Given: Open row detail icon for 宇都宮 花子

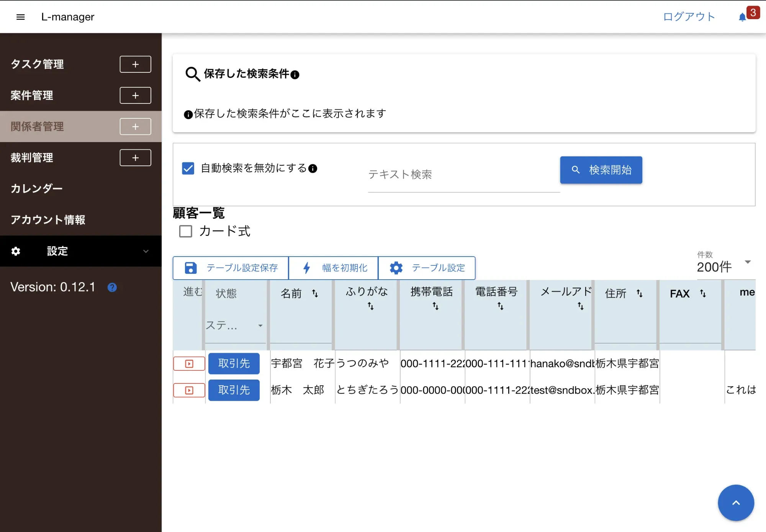Looking at the screenshot, I should (x=189, y=363).
